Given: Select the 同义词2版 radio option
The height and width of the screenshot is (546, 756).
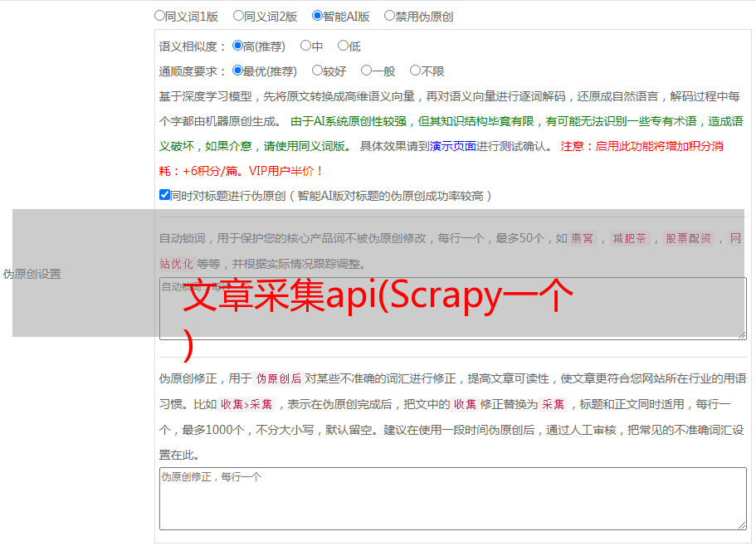Looking at the screenshot, I should (238, 16).
